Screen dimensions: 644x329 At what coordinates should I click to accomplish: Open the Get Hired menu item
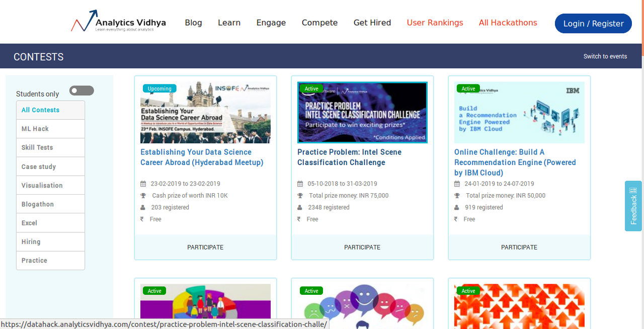372,23
